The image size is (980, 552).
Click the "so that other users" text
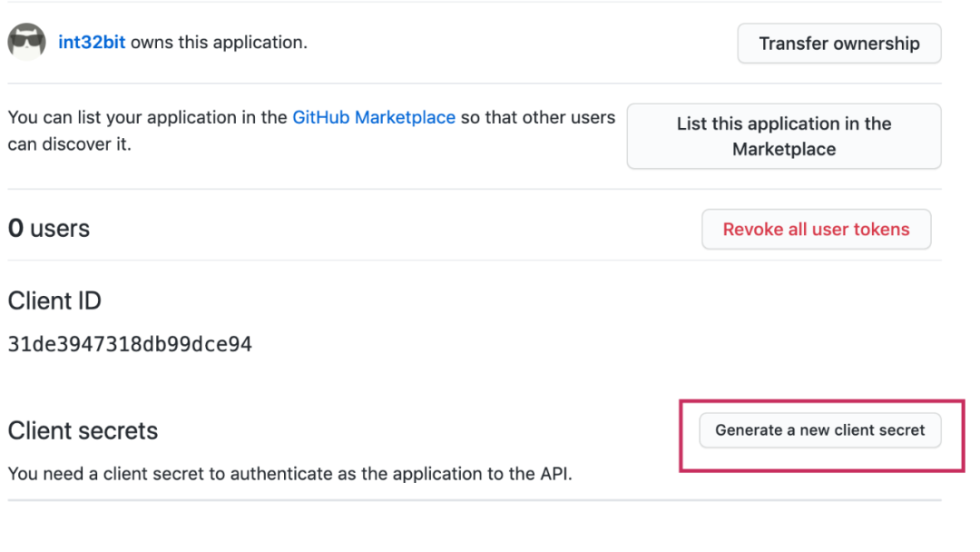point(538,118)
